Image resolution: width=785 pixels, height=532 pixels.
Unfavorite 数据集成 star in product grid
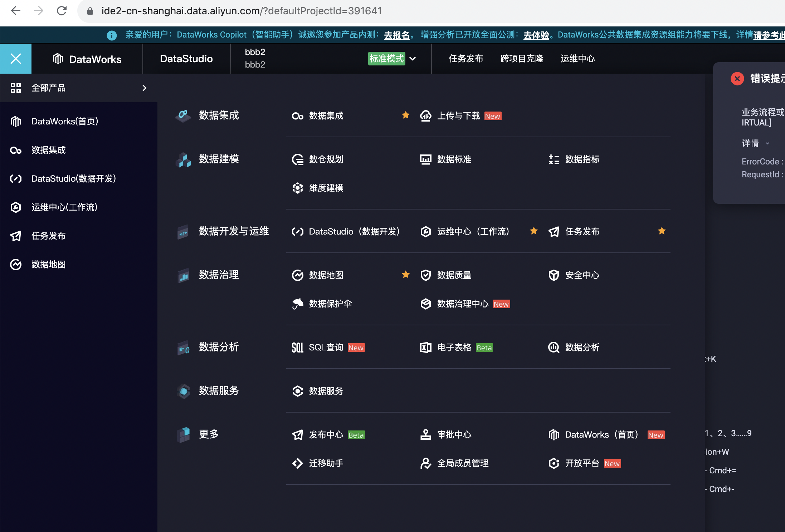point(405,115)
